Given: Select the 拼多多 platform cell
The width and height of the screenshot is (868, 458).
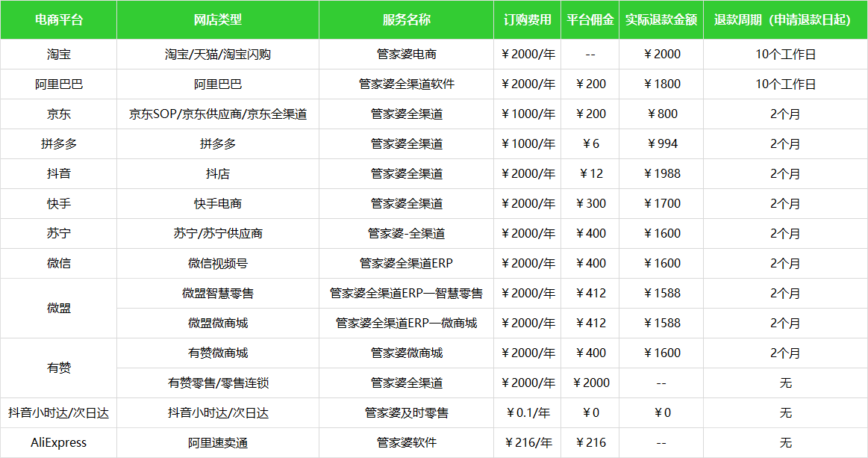Looking at the screenshot, I should (59, 144).
